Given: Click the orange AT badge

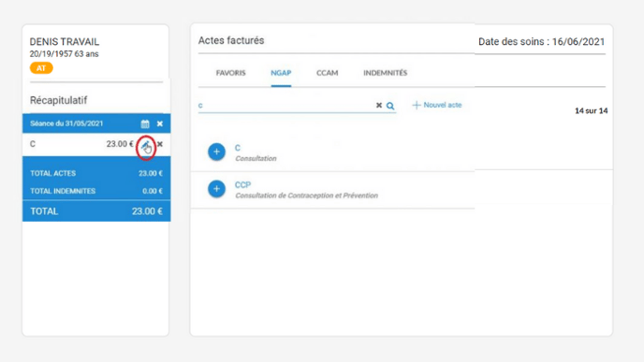Looking at the screenshot, I should (41, 68).
